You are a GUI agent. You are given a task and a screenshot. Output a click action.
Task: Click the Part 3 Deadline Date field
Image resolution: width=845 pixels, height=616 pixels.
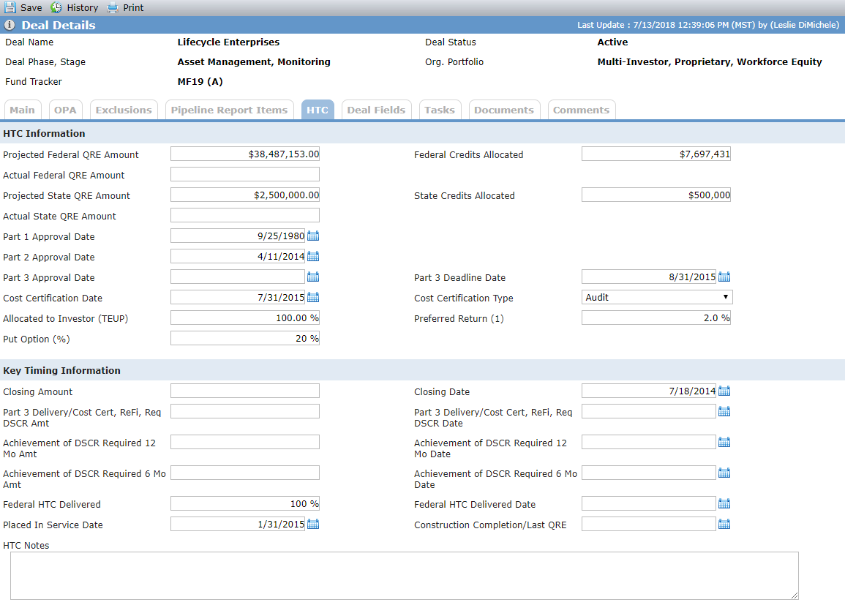tap(649, 277)
